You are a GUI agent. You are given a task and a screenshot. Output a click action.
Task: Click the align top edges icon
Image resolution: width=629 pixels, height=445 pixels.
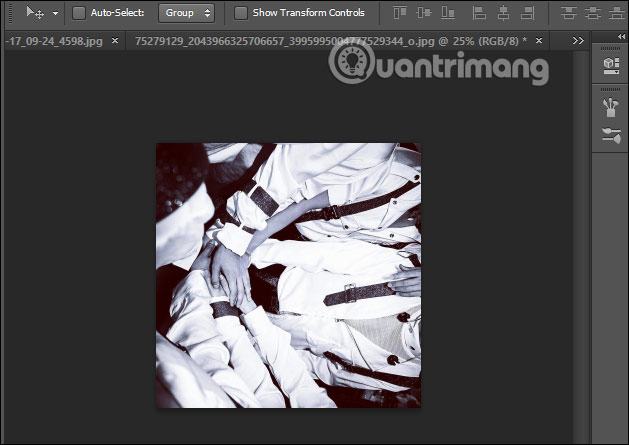(400, 13)
